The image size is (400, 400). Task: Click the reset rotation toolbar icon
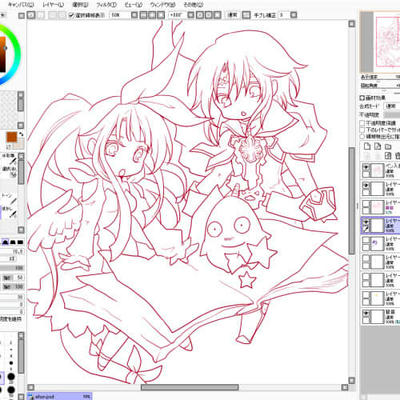coord(217,15)
